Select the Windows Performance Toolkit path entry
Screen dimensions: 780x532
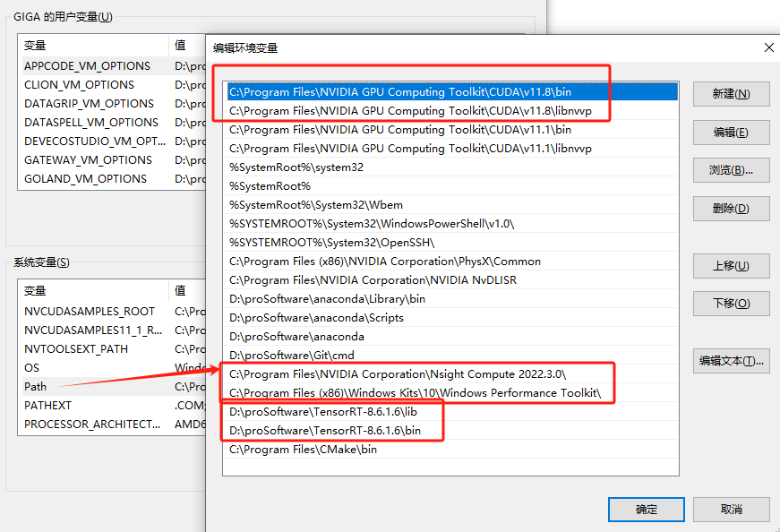click(450, 393)
